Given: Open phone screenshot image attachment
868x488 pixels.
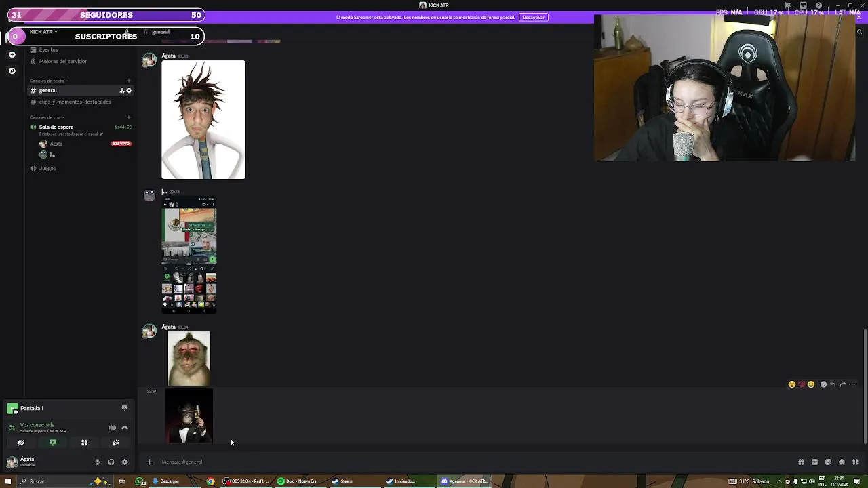Looking at the screenshot, I should click(189, 255).
